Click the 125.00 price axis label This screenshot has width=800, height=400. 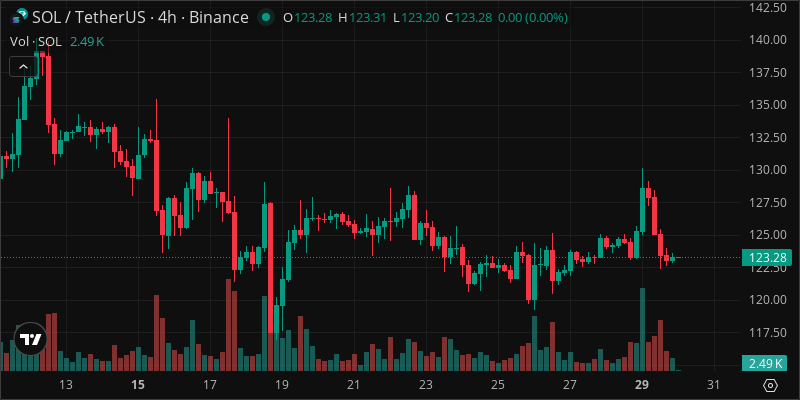coord(767,235)
